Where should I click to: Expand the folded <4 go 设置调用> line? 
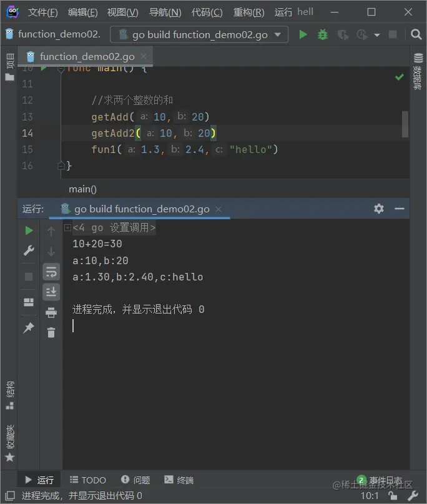[67, 227]
